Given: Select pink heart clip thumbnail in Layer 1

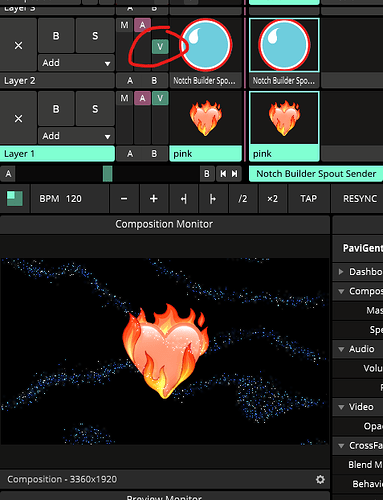Looking at the screenshot, I should [x=206, y=118].
